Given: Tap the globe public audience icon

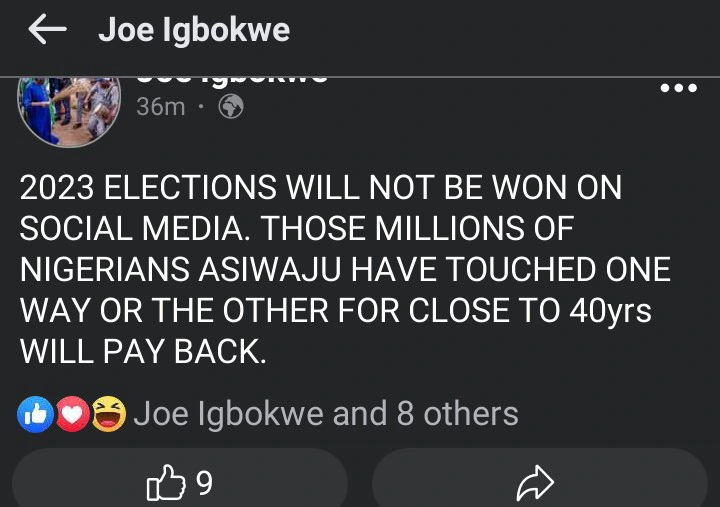Looking at the screenshot, I should [x=231, y=106].
